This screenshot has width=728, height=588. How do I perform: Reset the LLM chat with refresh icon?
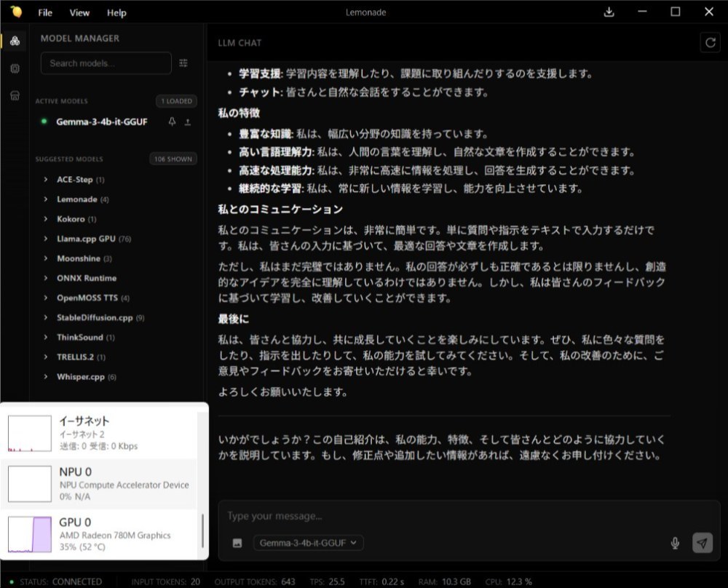[x=710, y=43]
